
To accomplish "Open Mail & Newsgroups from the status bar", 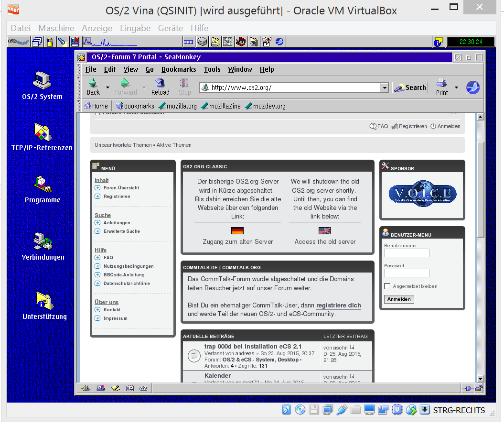I will point(101,388).
